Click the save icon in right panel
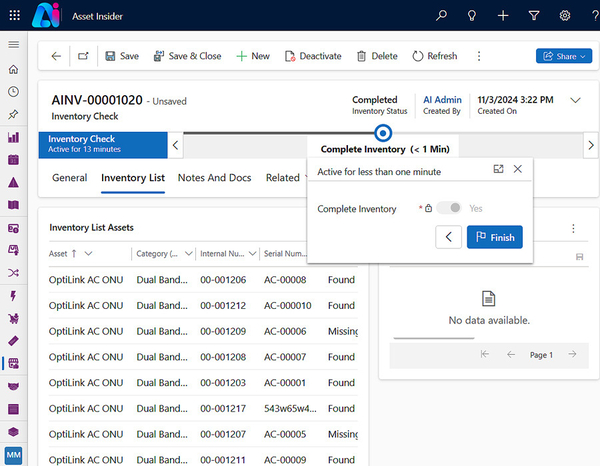The width and height of the screenshot is (600, 466). coord(579,257)
